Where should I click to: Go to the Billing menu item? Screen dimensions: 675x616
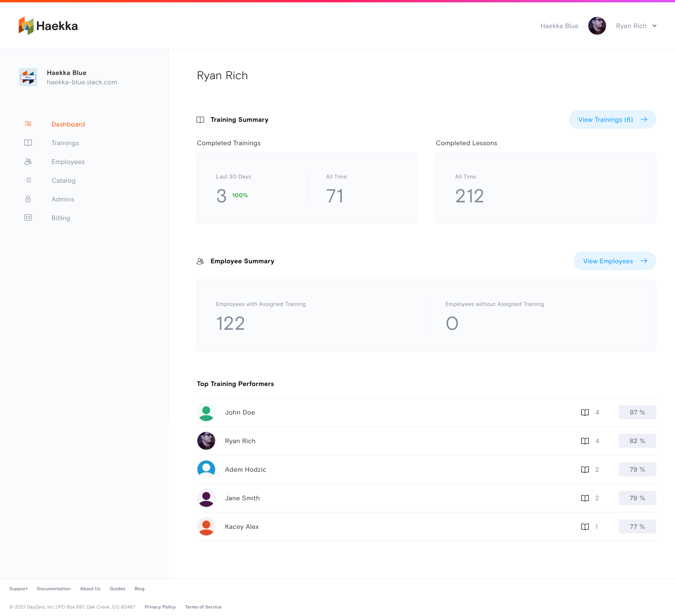tap(61, 218)
